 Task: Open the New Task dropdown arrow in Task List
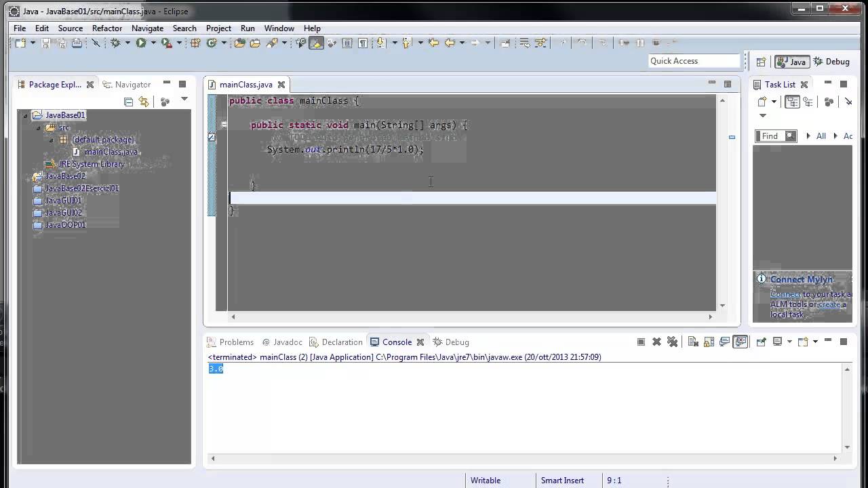tap(774, 102)
